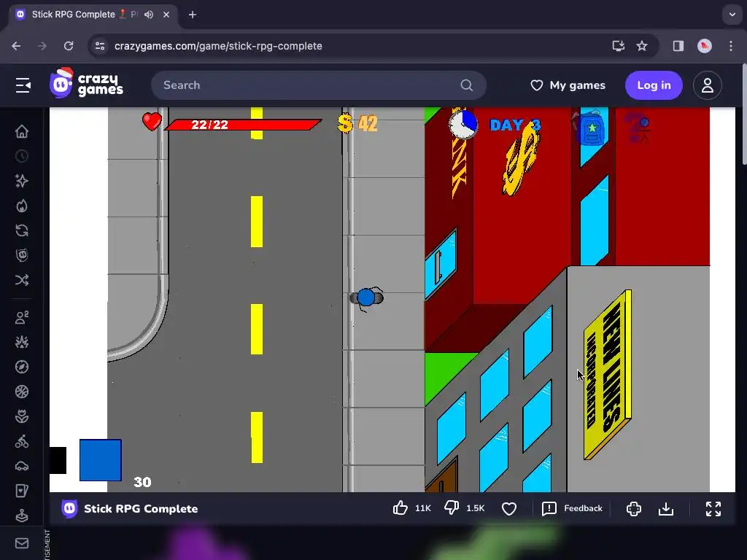The image size is (747, 560).
Task: Open the CrazyGames home sidebar icon
Action: click(x=22, y=131)
